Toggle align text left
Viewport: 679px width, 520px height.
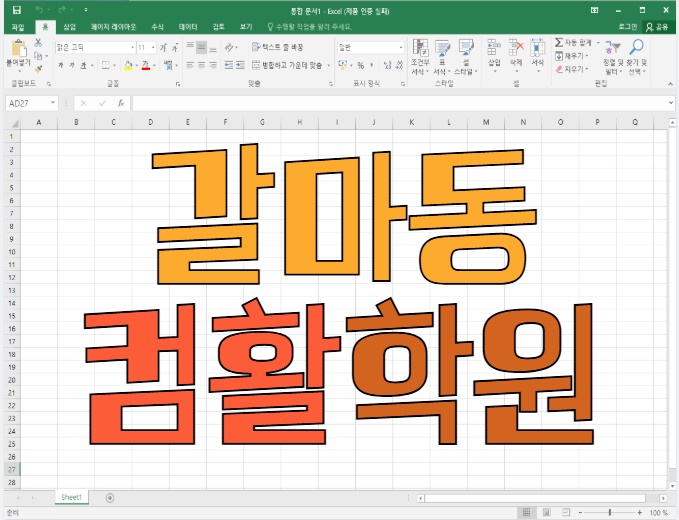tap(190, 65)
